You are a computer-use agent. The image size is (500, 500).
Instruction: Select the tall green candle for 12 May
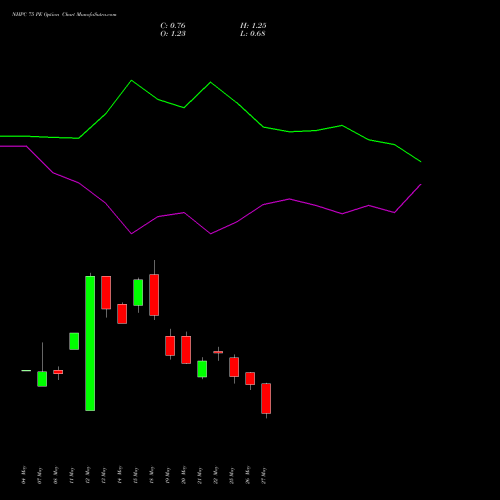click(x=90, y=343)
